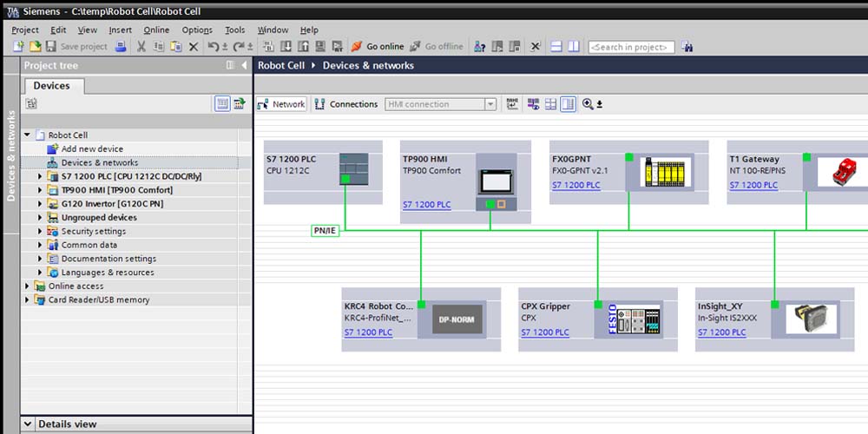Click the Show page breaks icon
The width and height of the screenshot is (868, 434).
(x=550, y=104)
